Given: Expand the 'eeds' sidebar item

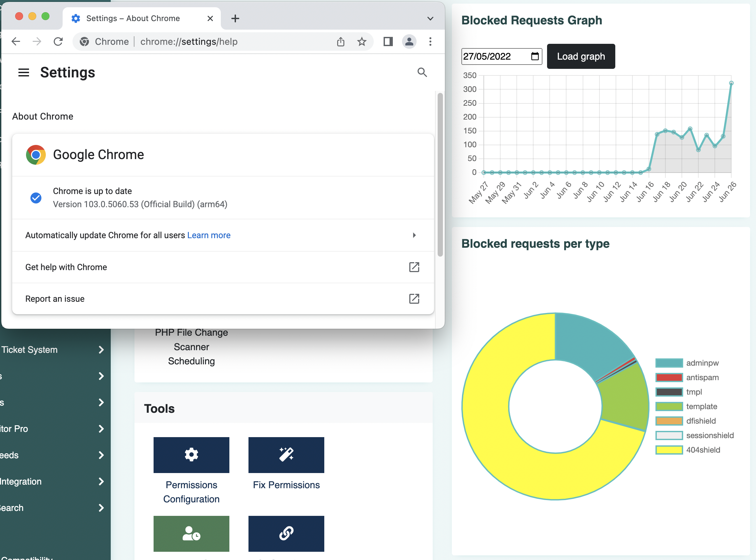Looking at the screenshot, I should (101, 455).
